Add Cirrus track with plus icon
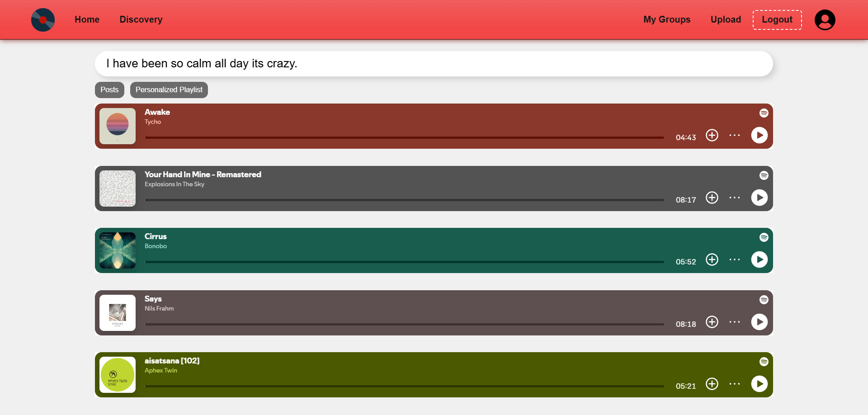Viewport: 868px width, 415px height. click(712, 259)
